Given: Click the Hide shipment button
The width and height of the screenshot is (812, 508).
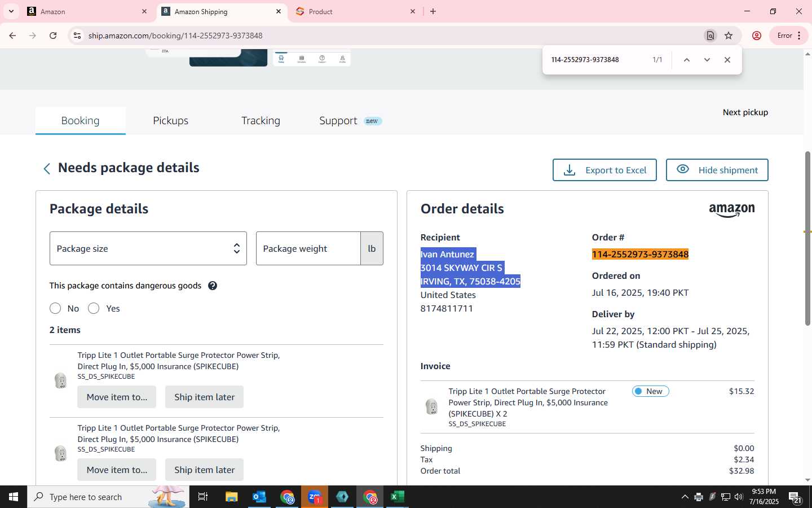Looking at the screenshot, I should click(717, 170).
